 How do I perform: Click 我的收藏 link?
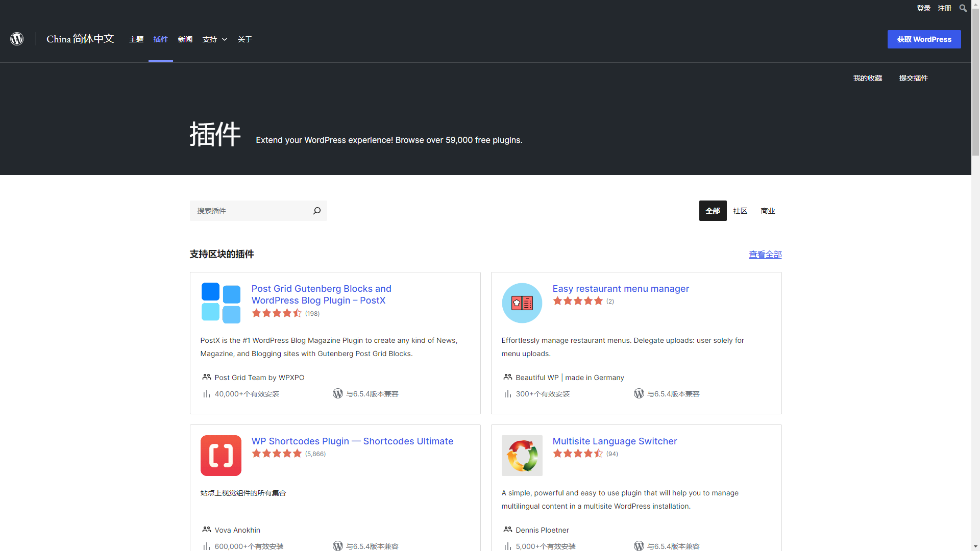coord(868,78)
